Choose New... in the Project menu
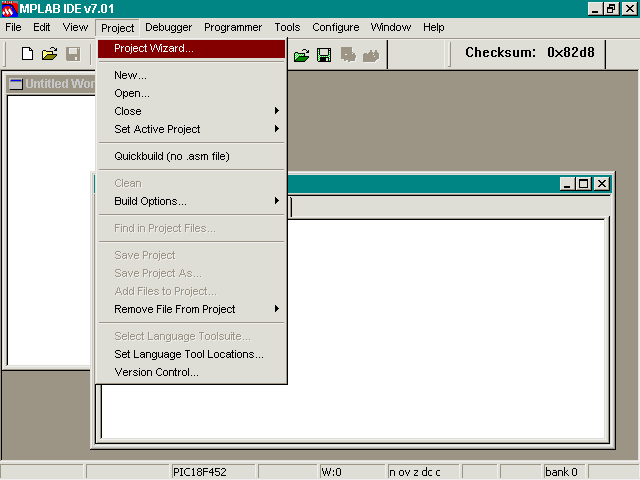640x480 pixels. (191, 75)
